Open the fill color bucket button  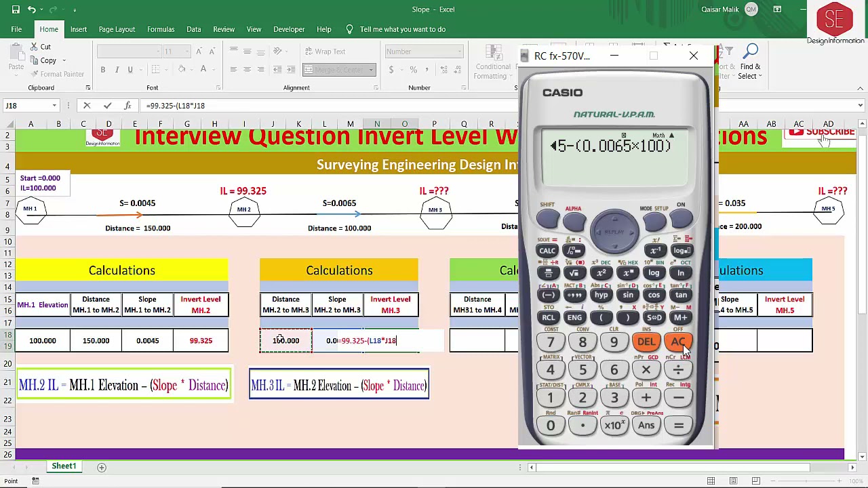(x=181, y=70)
